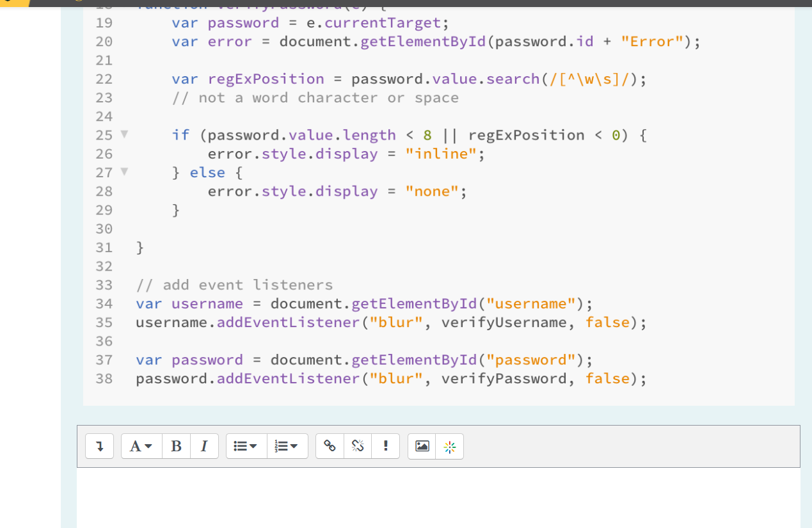
Task: Collapse the if block at line 25
Action: point(124,135)
